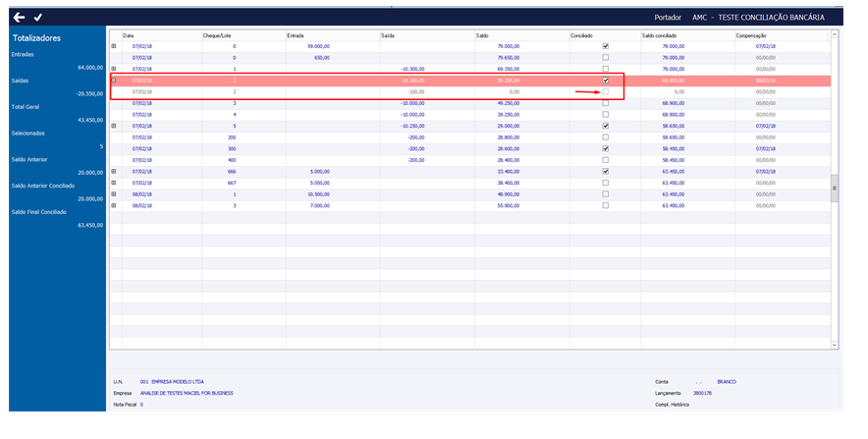Expand the 08/02/18 row with Entrada 7.000,00
Screen dimensions: 868x439
[x=114, y=205]
